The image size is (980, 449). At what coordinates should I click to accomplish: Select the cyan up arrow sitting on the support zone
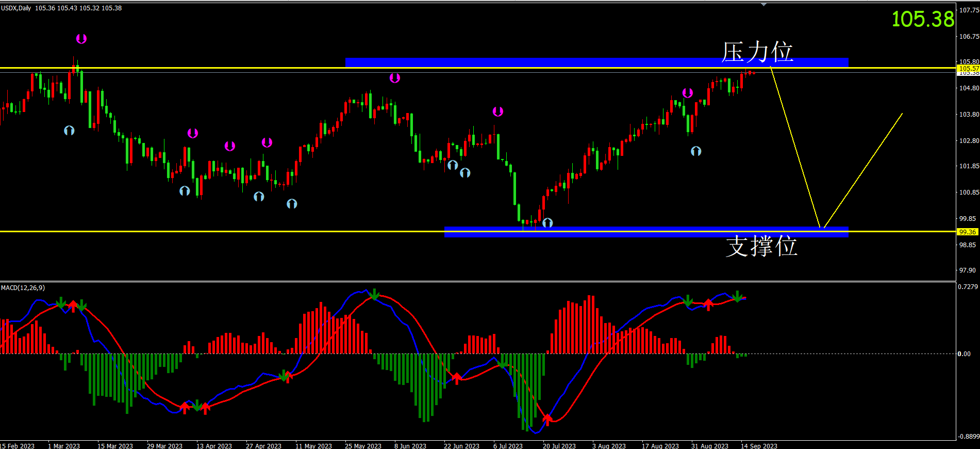tap(547, 223)
